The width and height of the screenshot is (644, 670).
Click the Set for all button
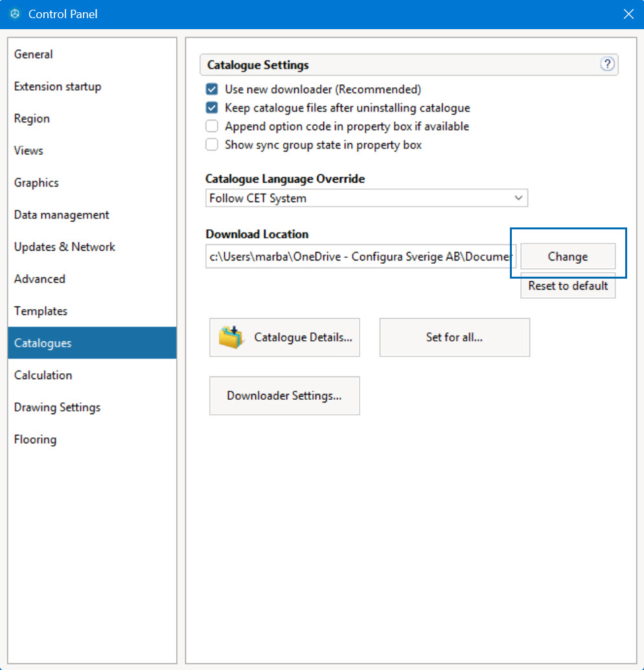pyautogui.click(x=454, y=337)
